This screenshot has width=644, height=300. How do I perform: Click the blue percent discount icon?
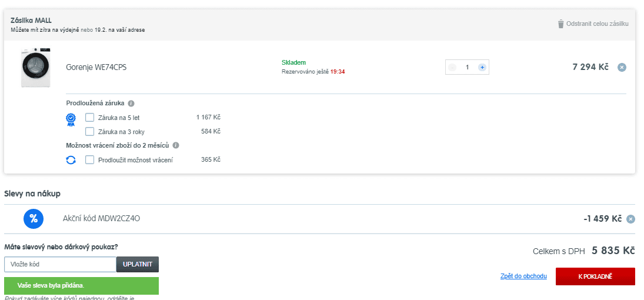[x=34, y=219]
